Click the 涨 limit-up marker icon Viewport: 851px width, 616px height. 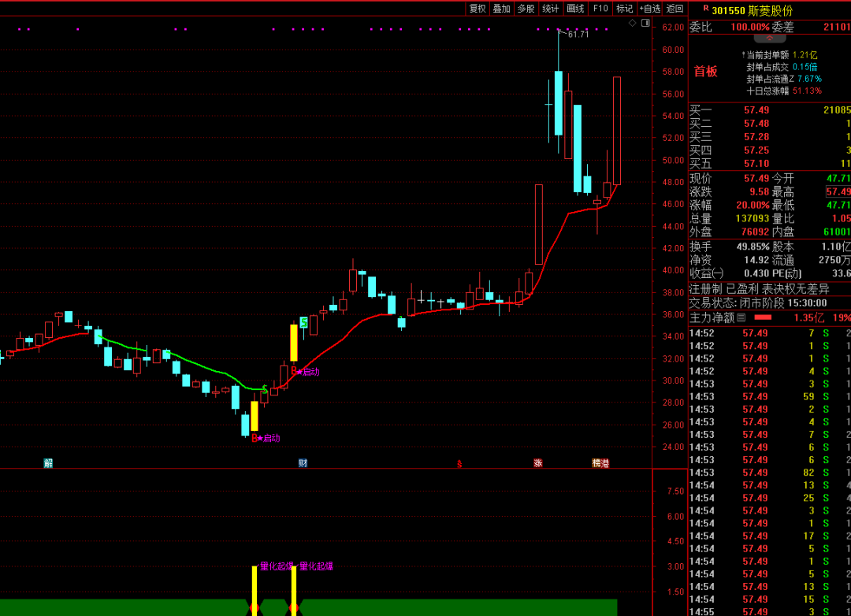(x=538, y=463)
